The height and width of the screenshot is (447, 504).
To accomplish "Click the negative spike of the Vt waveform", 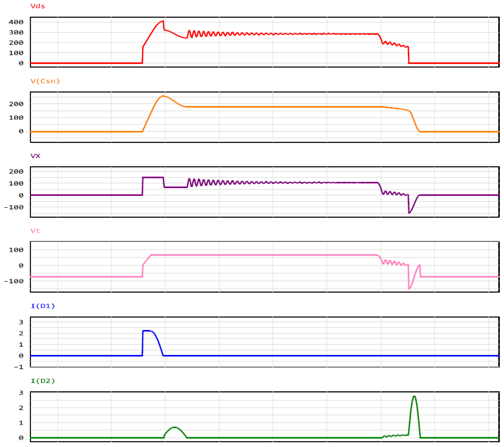I will pos(409,288).
